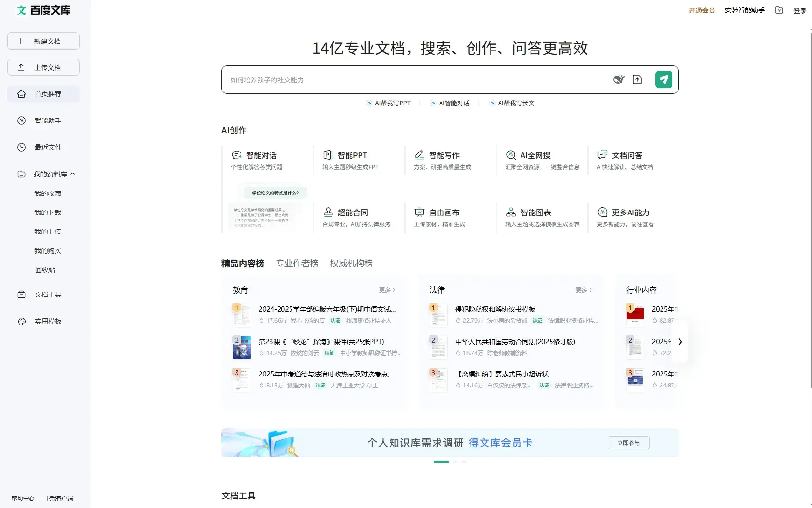812x508 pixels.
Task: Open 我的下载 in sidebar
Action: (x=48, y=213)
